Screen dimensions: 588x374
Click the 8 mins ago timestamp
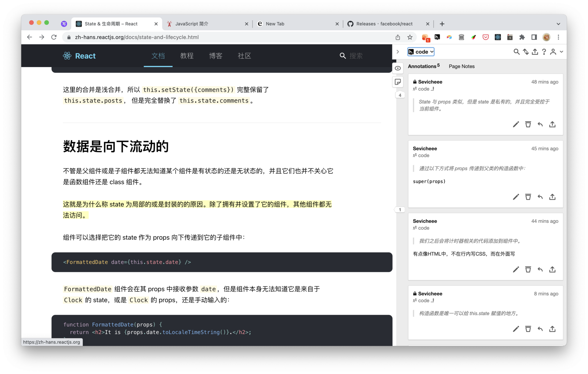click(546, 294)
